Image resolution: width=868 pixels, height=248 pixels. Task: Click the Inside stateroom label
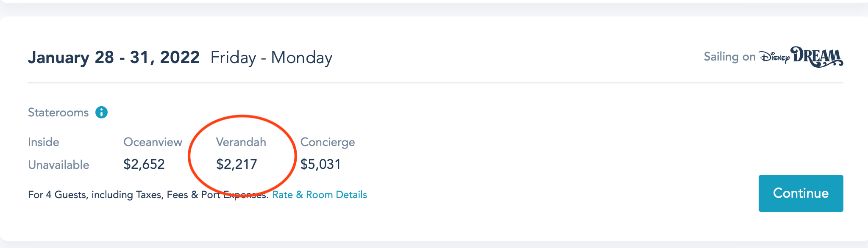point(43,142)
